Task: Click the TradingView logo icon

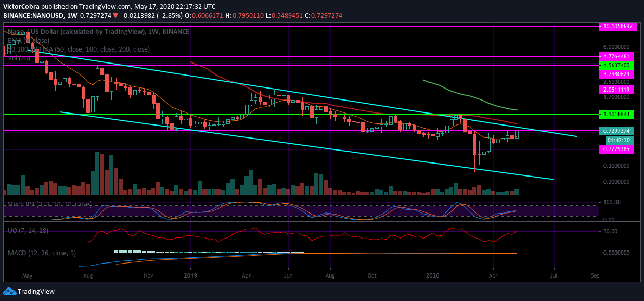Action: (x=9, y=291)
